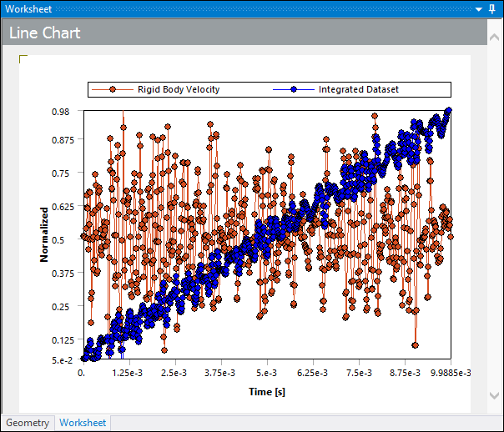Pin the Worksheet panel with the pushpin icon

[x=491, y=9]
